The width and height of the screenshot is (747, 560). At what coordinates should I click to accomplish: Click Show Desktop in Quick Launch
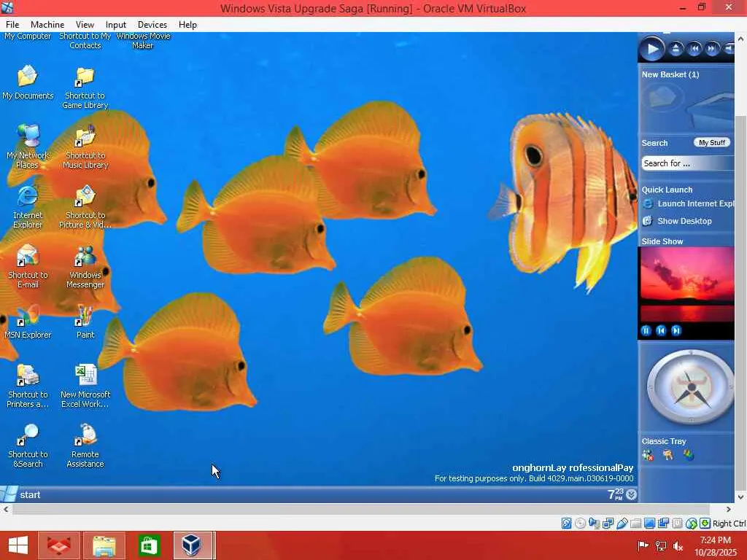(x=677, y=221)
